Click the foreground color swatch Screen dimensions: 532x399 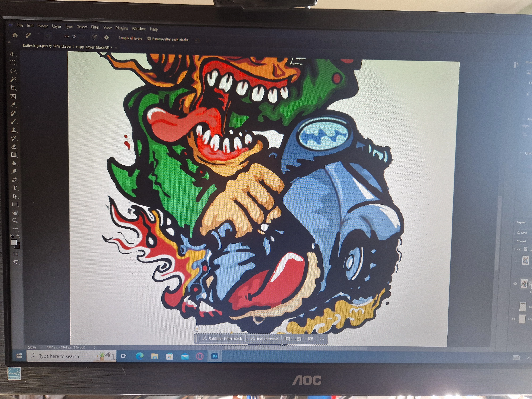tap(14, 242)
